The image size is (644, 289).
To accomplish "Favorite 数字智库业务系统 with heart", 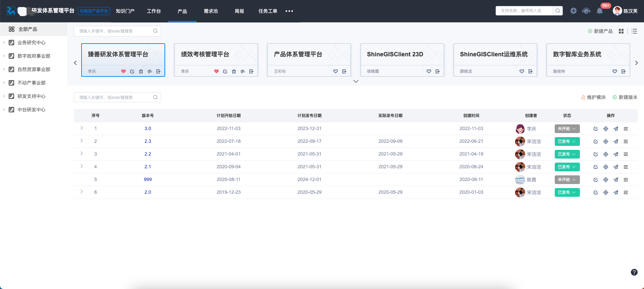I will coord(615,71).
